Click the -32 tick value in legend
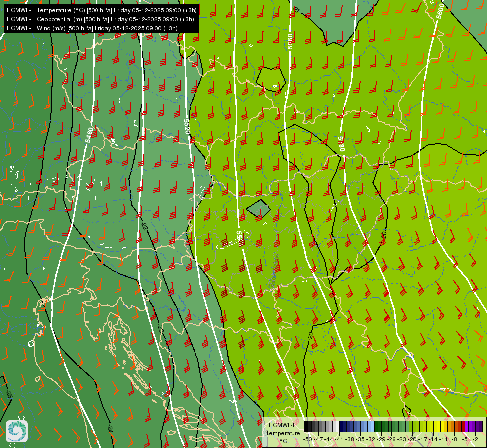This screenshot has height=448, width=487. 371,439
